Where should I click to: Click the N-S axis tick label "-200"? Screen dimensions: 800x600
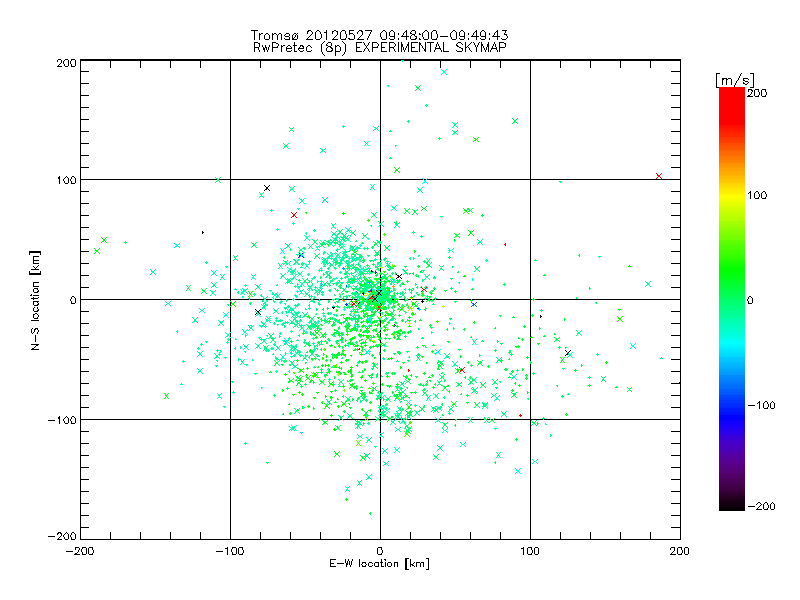[62, 536]
